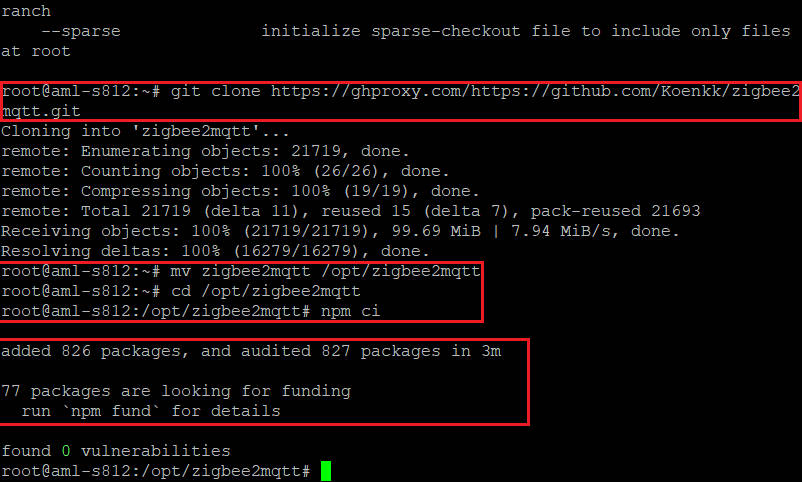Click 'remote: Compressing objects: 100% (19/19)' line
Viewport: 802px width, 482px height.
240,191
